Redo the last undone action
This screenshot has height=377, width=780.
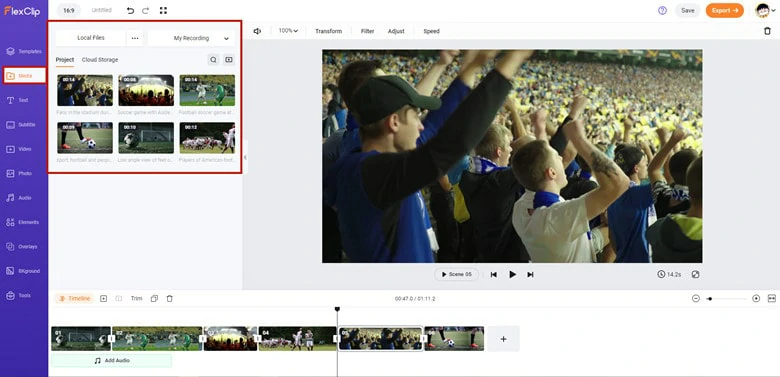pos(146,10)
